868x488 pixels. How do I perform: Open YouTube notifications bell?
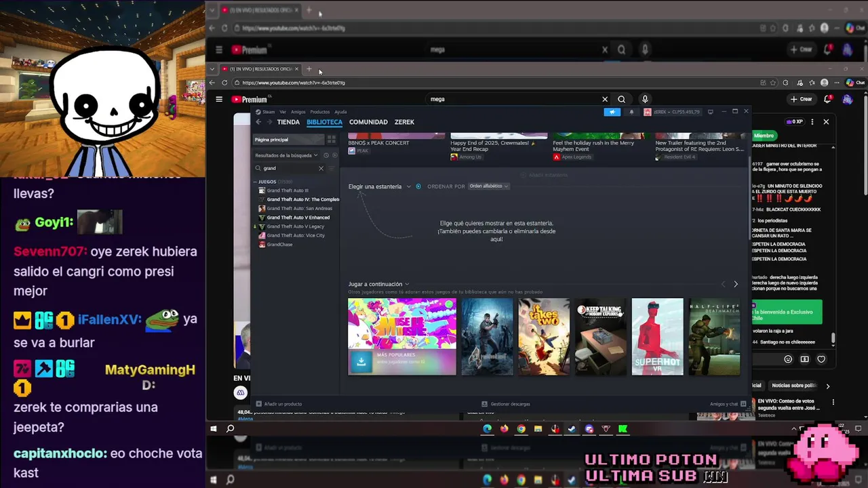pyautogui.click(x=828, y=99)
